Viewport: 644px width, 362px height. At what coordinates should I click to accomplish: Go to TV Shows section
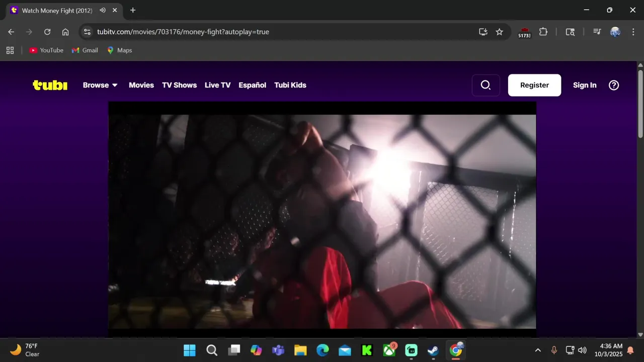point(179,85)
